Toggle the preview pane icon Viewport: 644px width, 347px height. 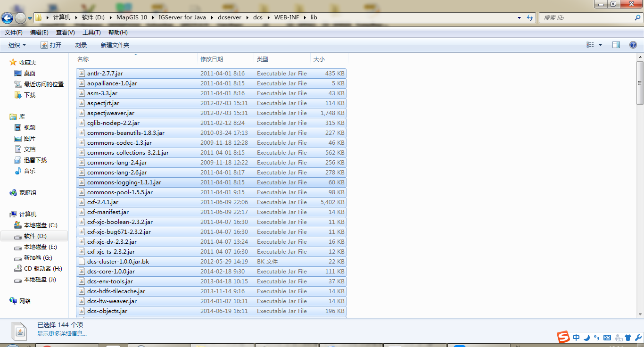tap(616, 45)
